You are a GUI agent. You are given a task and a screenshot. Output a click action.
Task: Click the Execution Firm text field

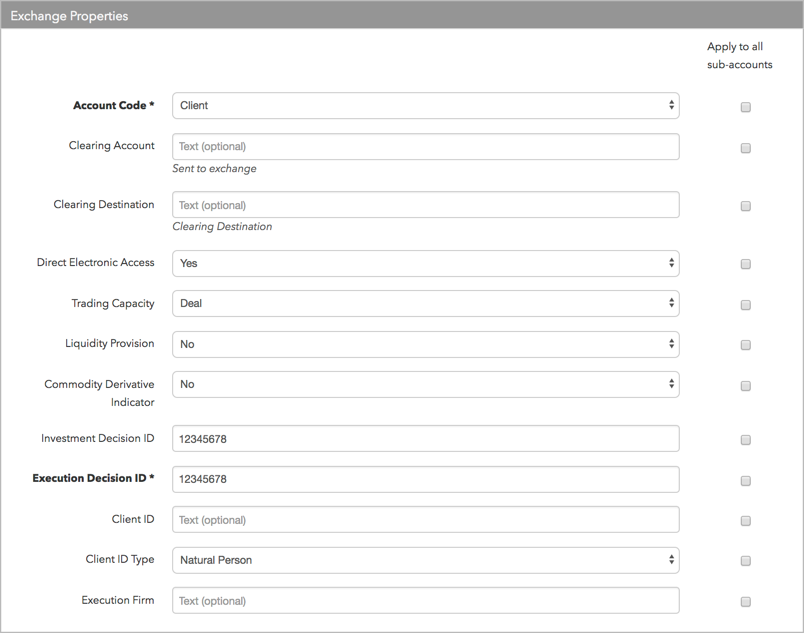(x=426, y=601)
